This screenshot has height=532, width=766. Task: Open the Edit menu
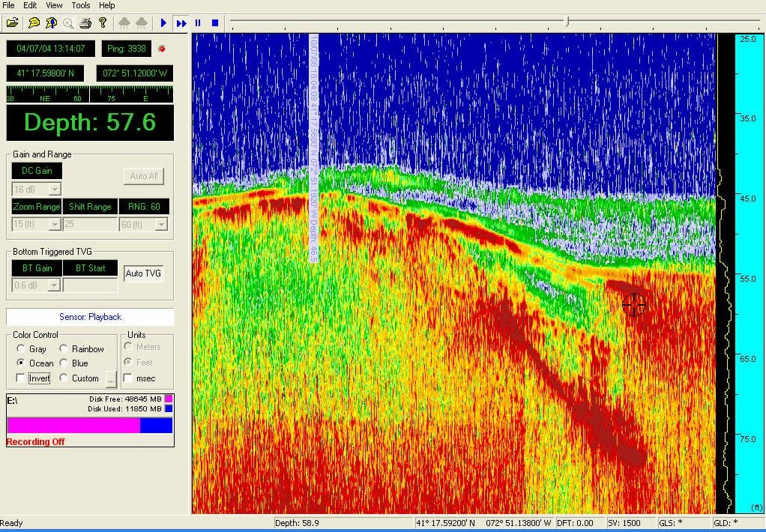click(30, 5)
